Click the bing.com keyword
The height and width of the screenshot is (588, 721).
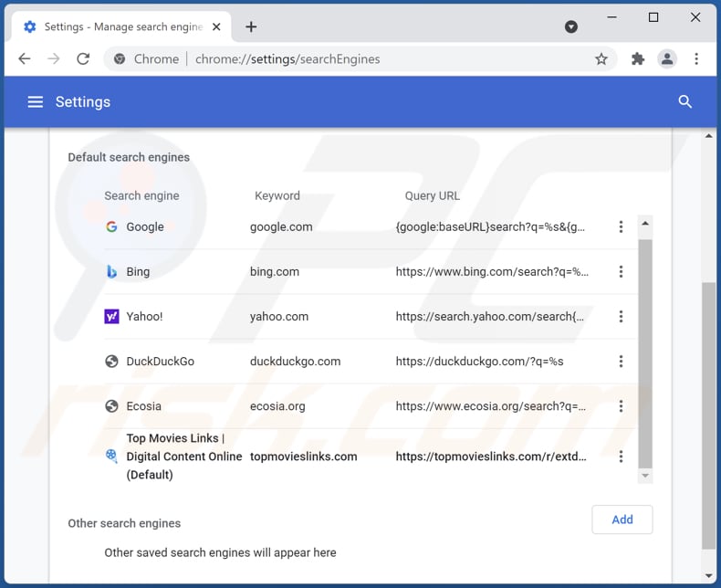click(275, 271)
